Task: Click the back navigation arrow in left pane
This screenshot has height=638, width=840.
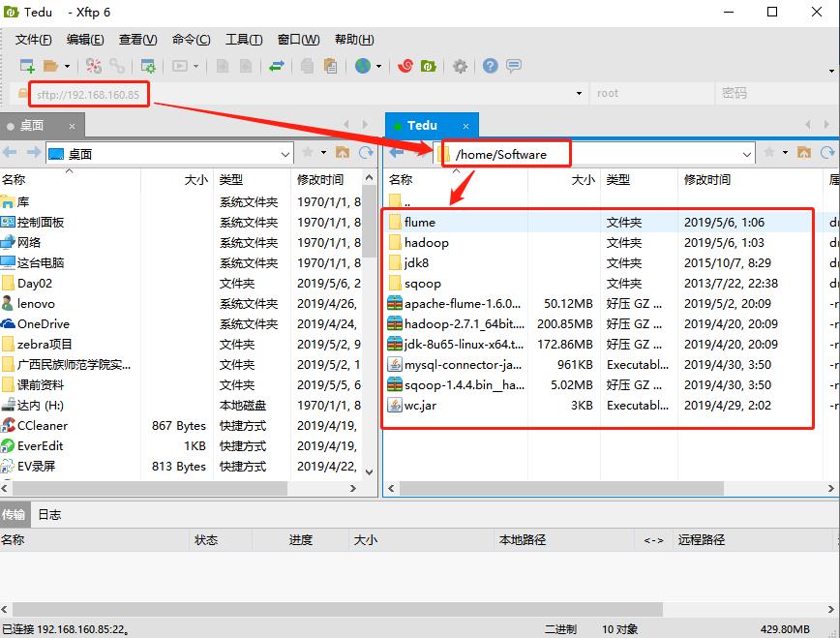Action: click(12, 152)
